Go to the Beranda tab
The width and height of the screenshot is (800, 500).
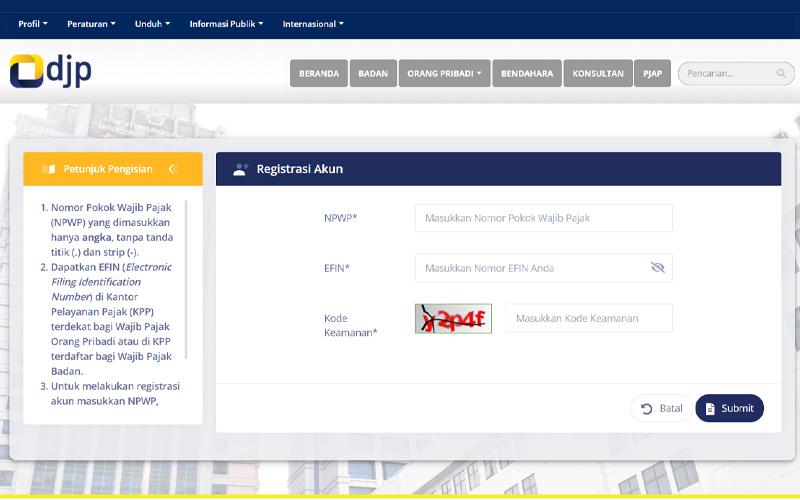click(x=319, y=74)
